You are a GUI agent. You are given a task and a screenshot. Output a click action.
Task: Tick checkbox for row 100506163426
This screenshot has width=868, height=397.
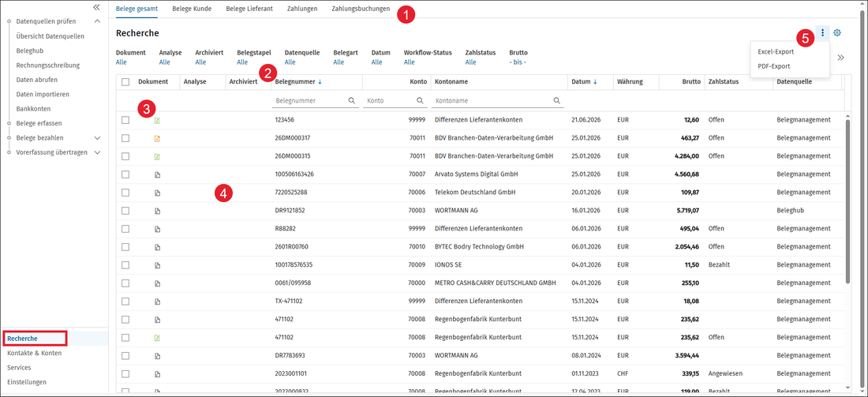tap(125, 174)
